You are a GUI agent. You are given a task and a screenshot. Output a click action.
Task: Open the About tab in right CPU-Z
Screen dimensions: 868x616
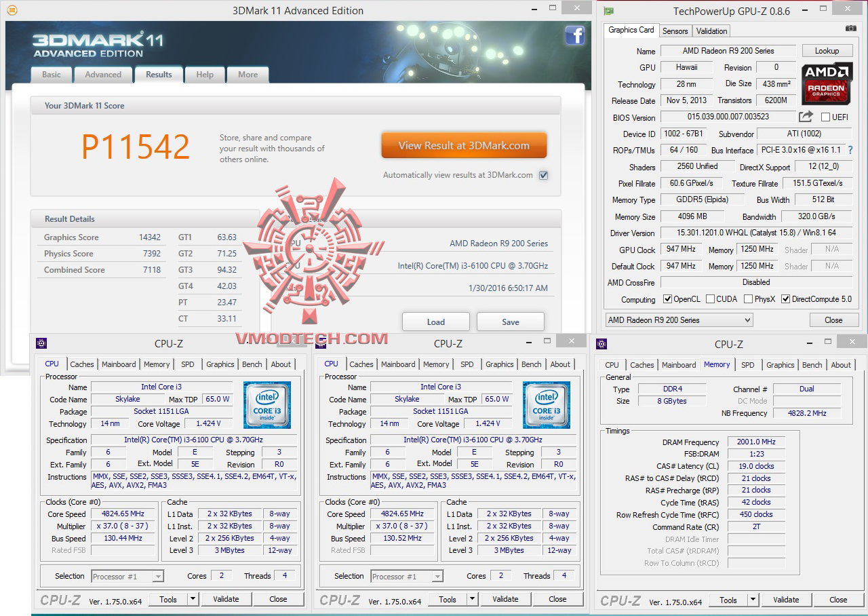pyautogui.click(x=841, y=365)
